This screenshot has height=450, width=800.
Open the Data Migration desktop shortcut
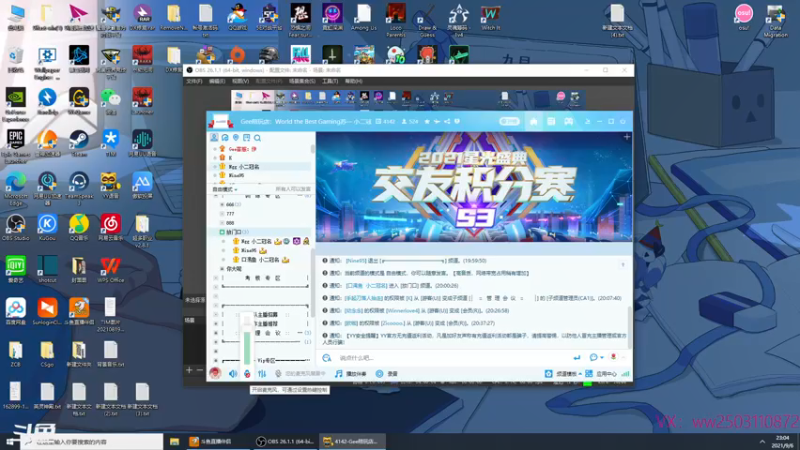(x=775, y=21)
